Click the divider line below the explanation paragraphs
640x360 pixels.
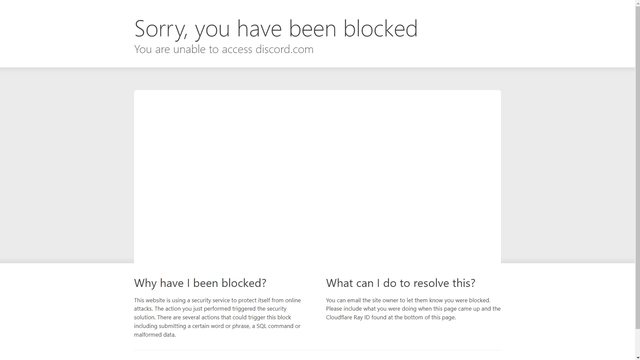coord(317,350)
